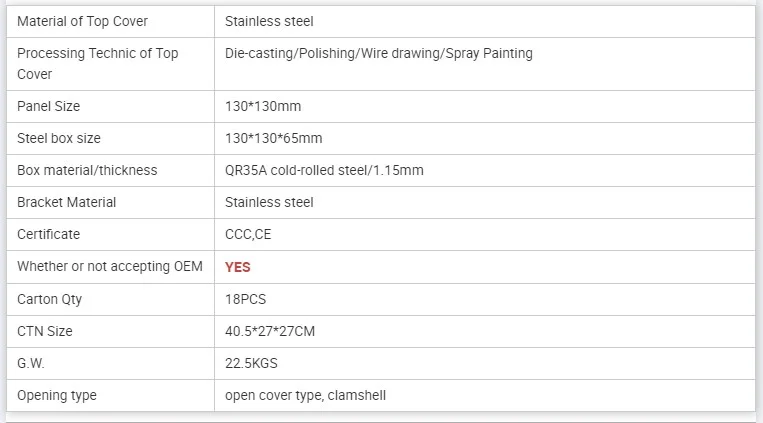The height and width of the screenshot is (423, 763).
Task: Click the red 'YES' OEM value
Action: (x=238, y=267)
